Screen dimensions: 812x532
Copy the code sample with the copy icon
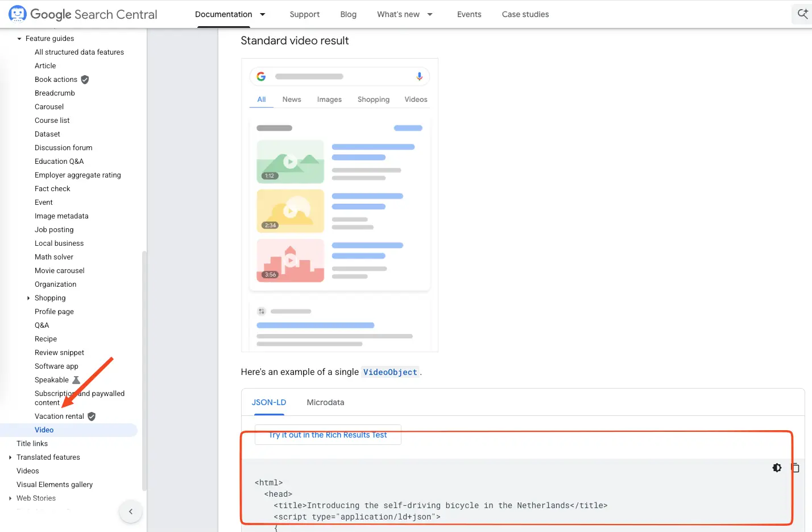(x=795, y=468)
